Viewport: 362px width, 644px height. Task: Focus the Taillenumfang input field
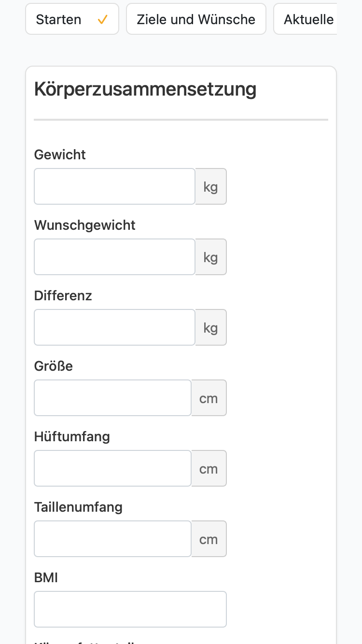tap(113, 539)
